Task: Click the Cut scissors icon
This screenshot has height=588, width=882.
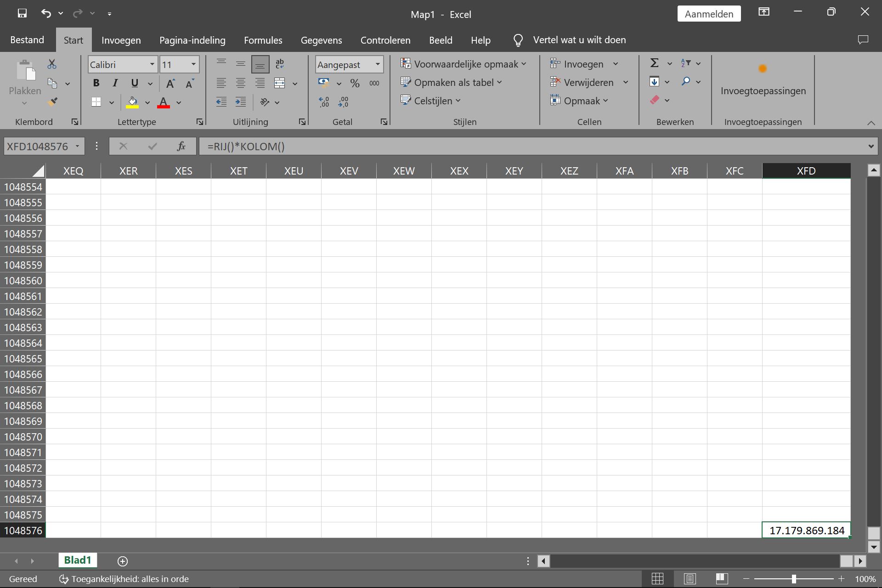Action: [52, 64]
